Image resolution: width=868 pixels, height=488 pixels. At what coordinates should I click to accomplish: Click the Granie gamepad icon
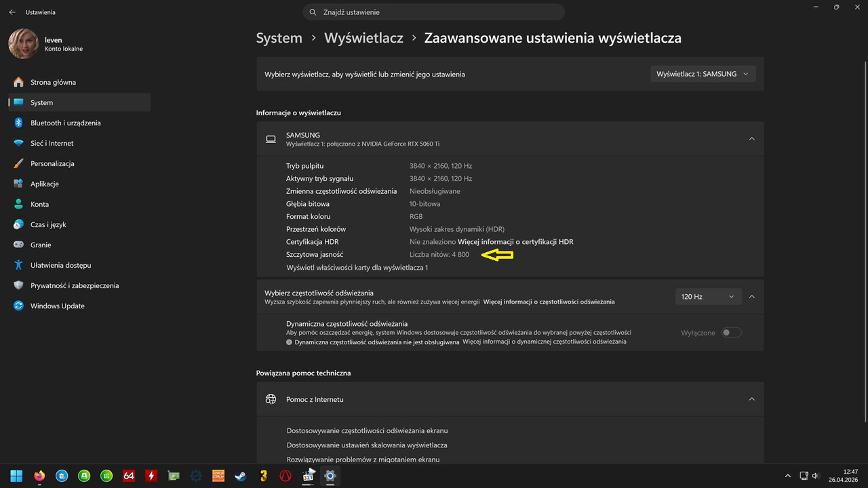[x=18, y=245]
